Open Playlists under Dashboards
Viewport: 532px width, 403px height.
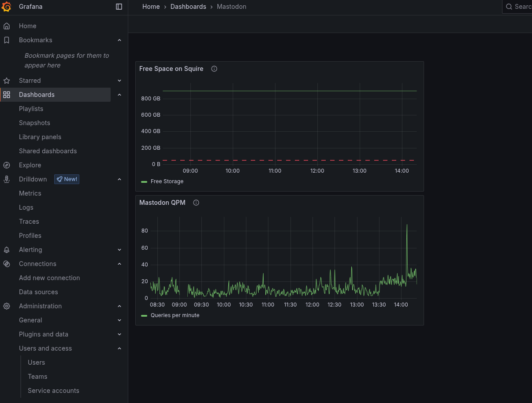[31, 109]
